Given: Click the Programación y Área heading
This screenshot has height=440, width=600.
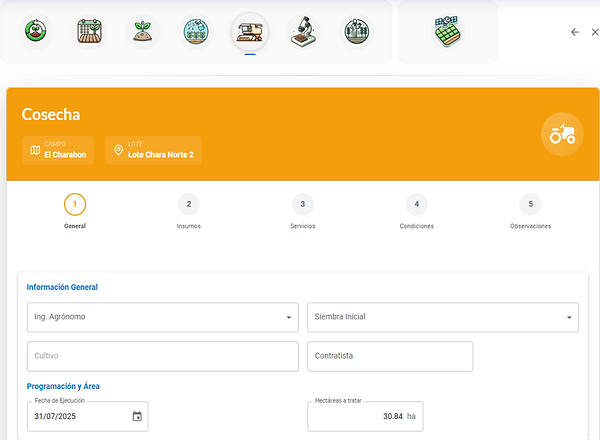Looking at the screenshot, I should pyautogui.click(x=63, y=386).
